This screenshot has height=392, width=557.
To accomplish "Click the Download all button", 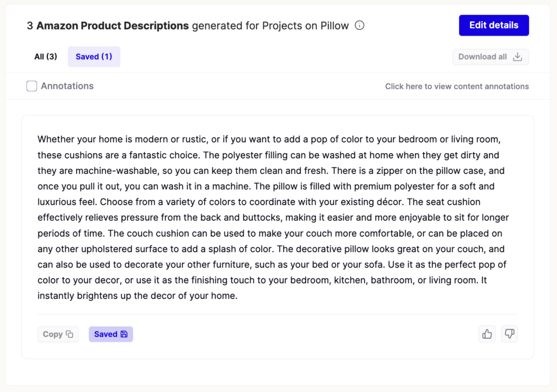I will click(x=490, y=57).
